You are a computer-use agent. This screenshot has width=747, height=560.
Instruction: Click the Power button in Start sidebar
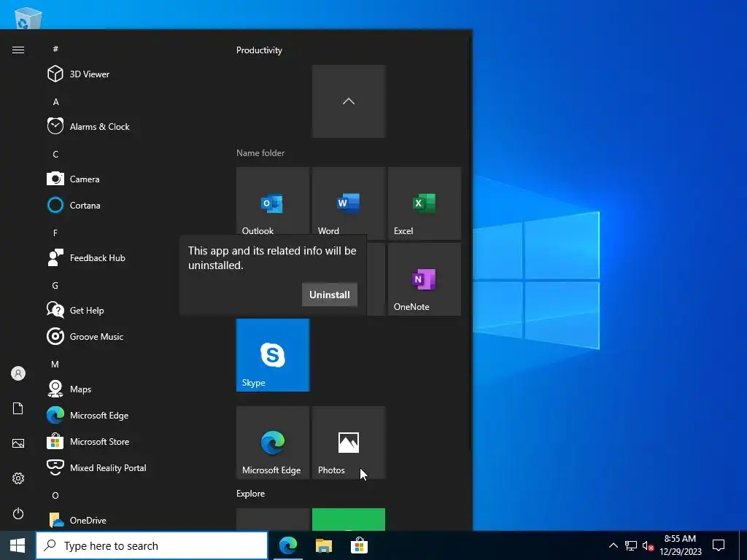point(18,513)
